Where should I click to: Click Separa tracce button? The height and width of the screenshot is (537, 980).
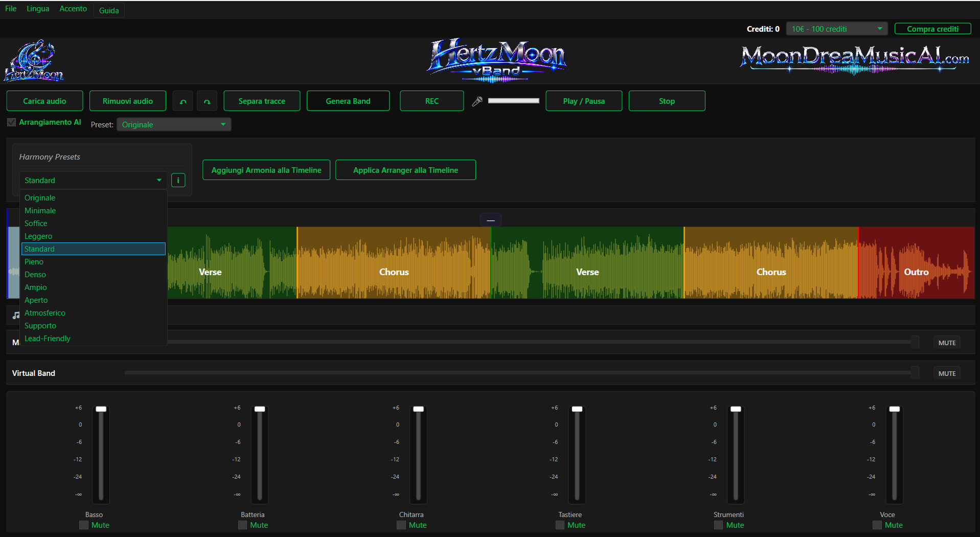click(x=262, y=101)
